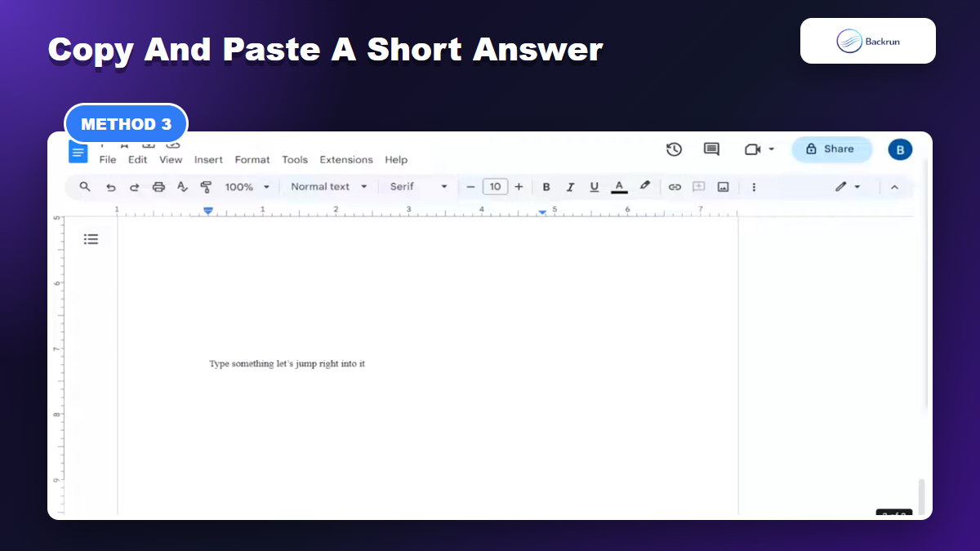Toggle underline formatting

(x=594, y=187)
